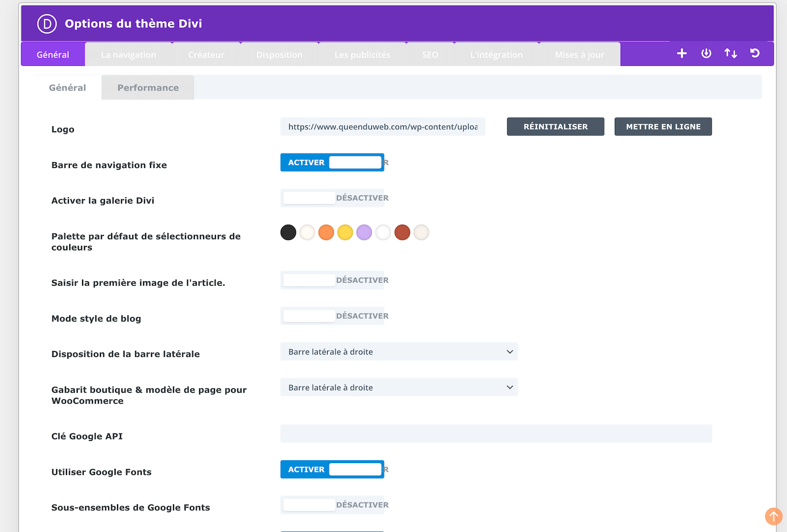Image resolution: width=787 pixels, height=532 pixels.
Task: Click orange scroll-to-top arrow button
Action: 774,516
